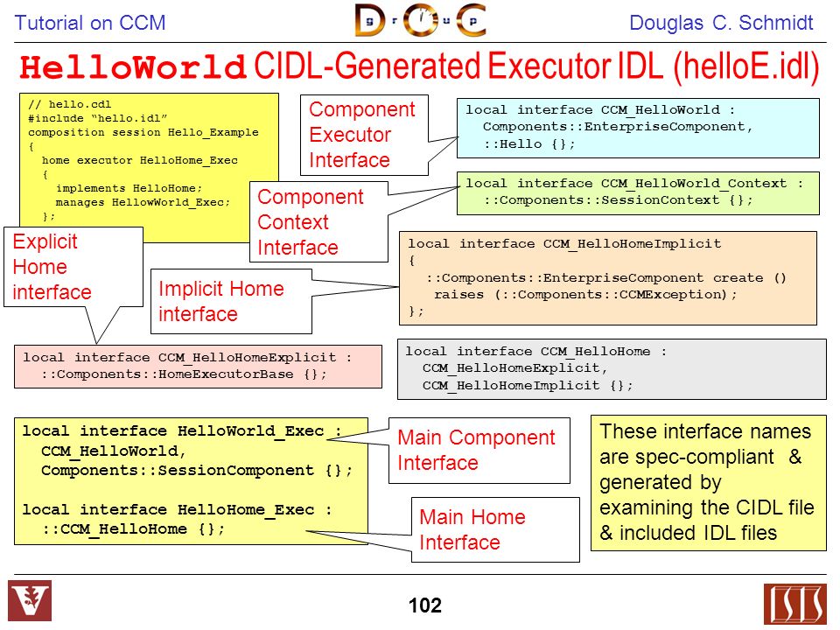Click '::CCM_HelloHome {};' line
840x630 pixels.
133,528
